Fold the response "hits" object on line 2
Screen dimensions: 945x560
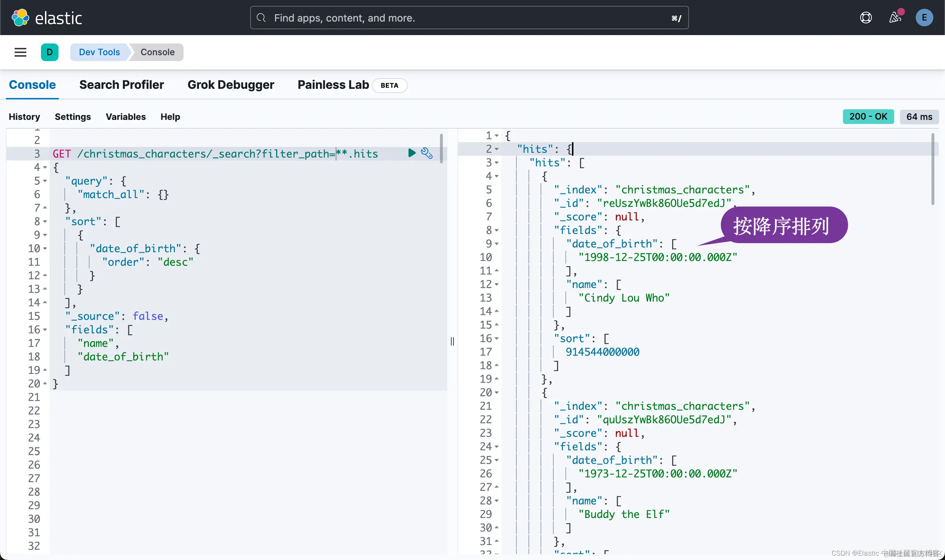click(497, 149)
